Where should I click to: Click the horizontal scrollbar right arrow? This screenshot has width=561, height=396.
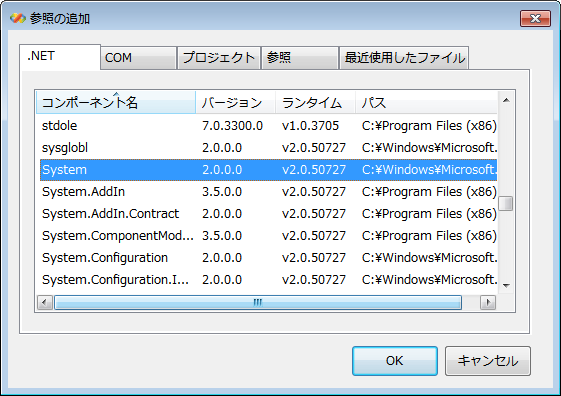point(488,303)
